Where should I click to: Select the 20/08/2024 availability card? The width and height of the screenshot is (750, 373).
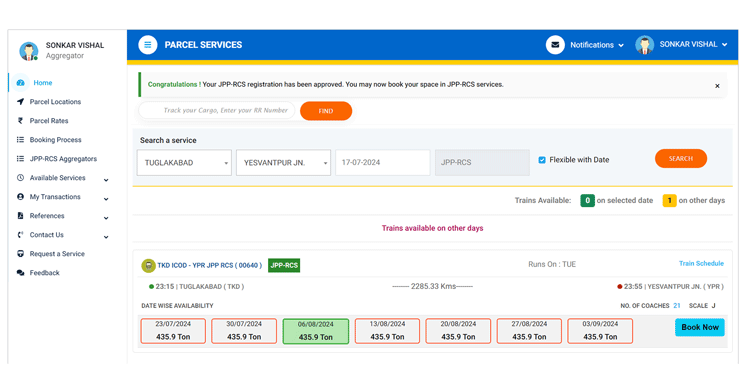pyautogui.click(x=458, y=331)
